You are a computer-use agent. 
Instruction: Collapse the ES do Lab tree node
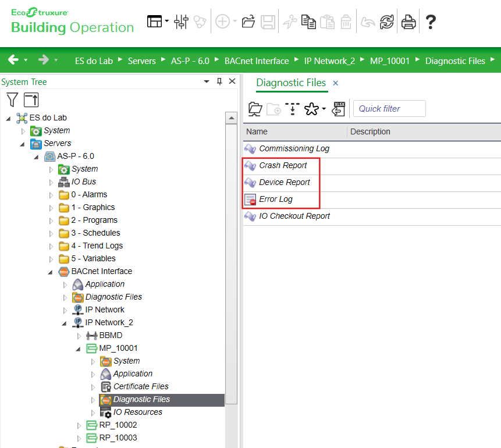tap(9, 119)
